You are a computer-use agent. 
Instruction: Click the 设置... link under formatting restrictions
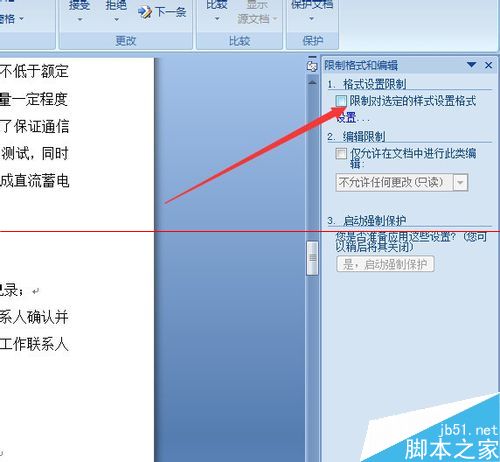click(x=352, y=118)
